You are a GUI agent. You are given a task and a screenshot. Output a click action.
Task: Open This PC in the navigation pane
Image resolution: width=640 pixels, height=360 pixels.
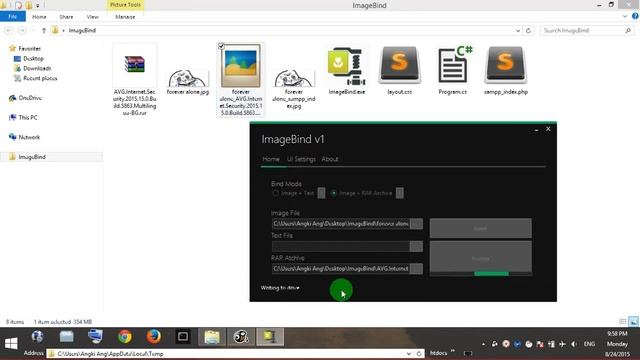point(23,118)
